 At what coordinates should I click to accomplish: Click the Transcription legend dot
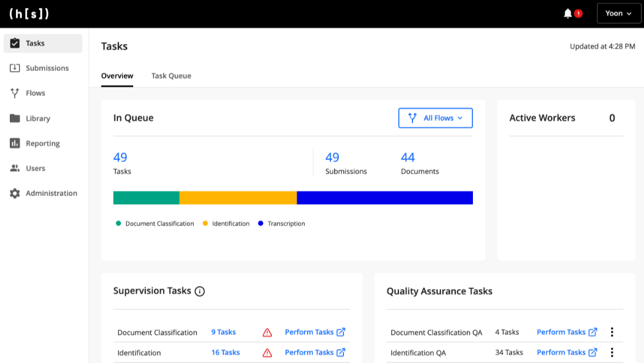pos(260,224)
